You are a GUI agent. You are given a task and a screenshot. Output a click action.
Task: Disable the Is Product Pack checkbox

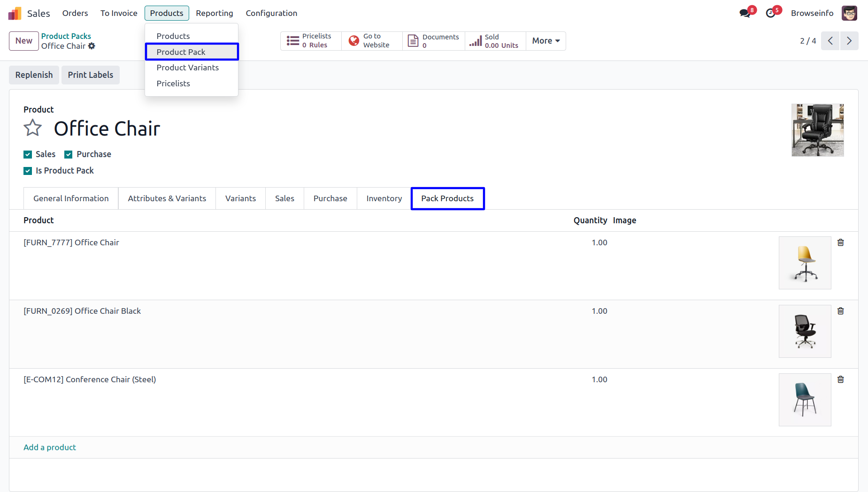[28, 171]
